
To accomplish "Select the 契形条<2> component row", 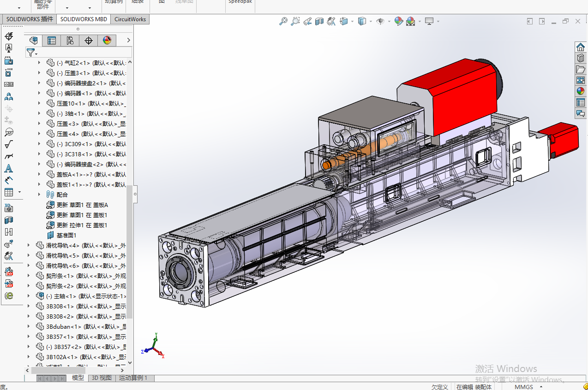I will 81,286.
